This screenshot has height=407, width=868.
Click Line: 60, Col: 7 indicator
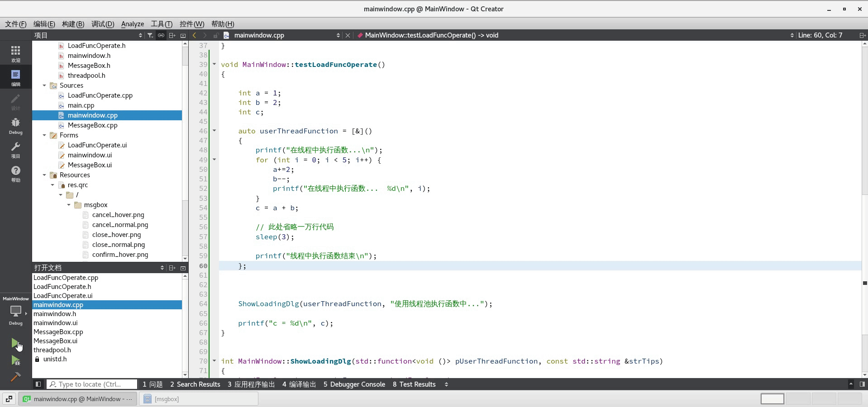pyautogui.click(x=820, y=35)
